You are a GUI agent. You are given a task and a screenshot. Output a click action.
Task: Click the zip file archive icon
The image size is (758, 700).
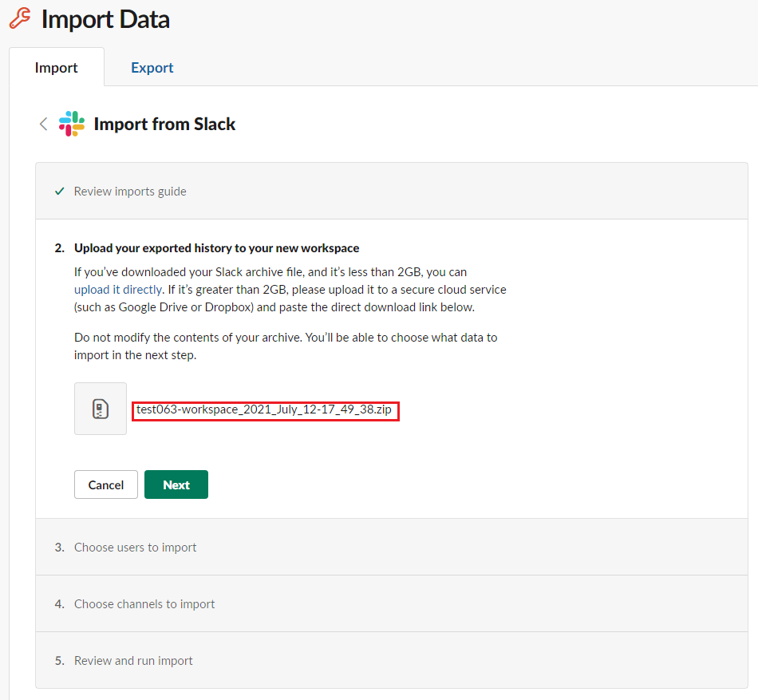(x=101, y=409)
